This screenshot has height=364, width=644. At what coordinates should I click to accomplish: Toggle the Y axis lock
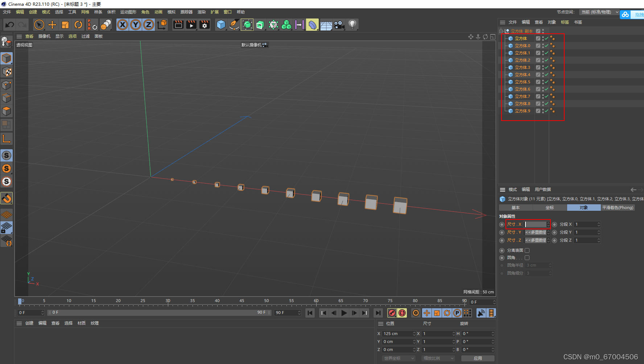point(136,25)
